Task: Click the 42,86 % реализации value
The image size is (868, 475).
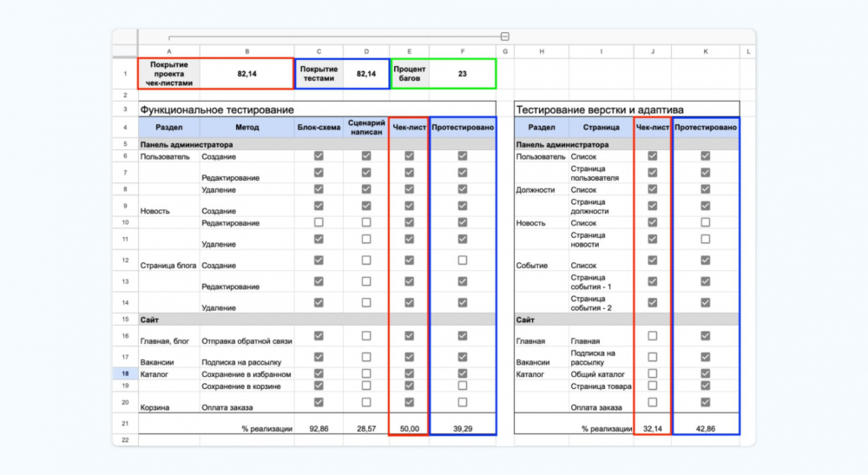Action: click(x=705, y=428)
